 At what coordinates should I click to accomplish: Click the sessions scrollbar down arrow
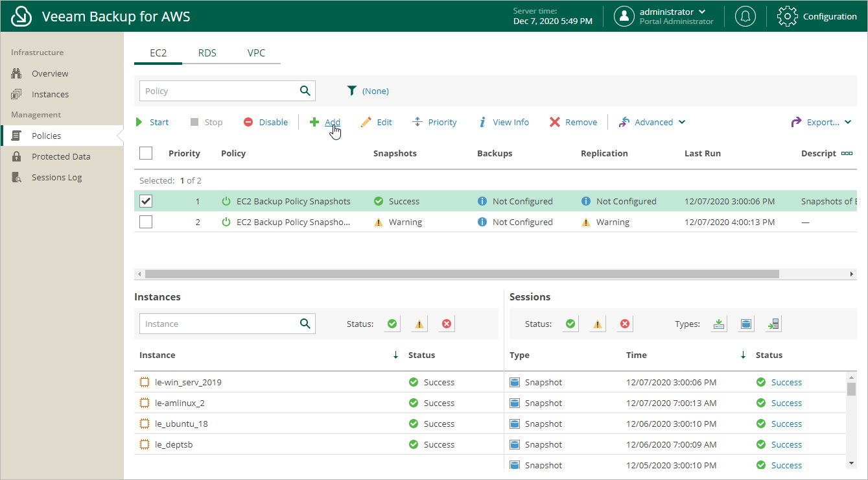(x=852, y=463)
